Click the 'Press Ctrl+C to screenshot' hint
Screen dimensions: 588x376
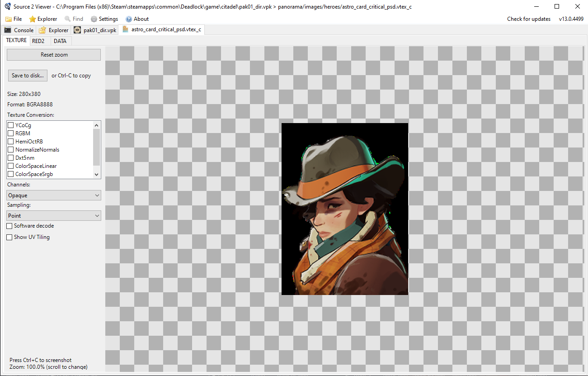click(41, 360)
